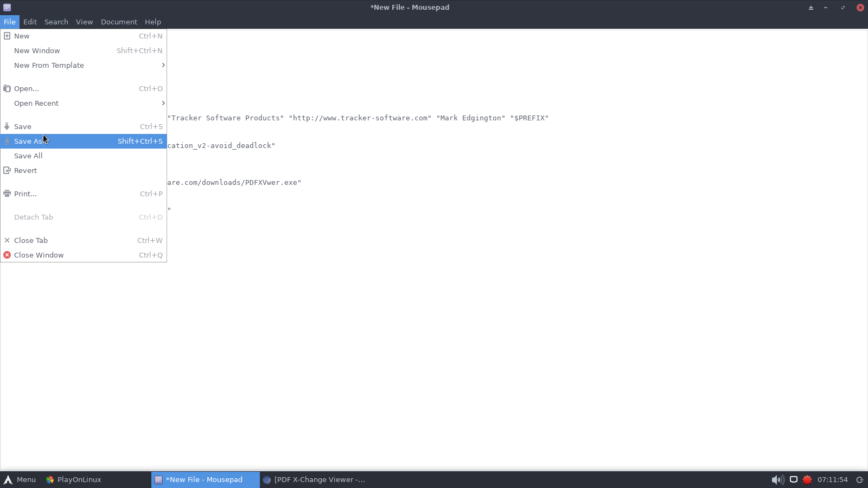Expand the New From Template submenu arrow
This screenshot has width=868, height=488.
(163, 65)
